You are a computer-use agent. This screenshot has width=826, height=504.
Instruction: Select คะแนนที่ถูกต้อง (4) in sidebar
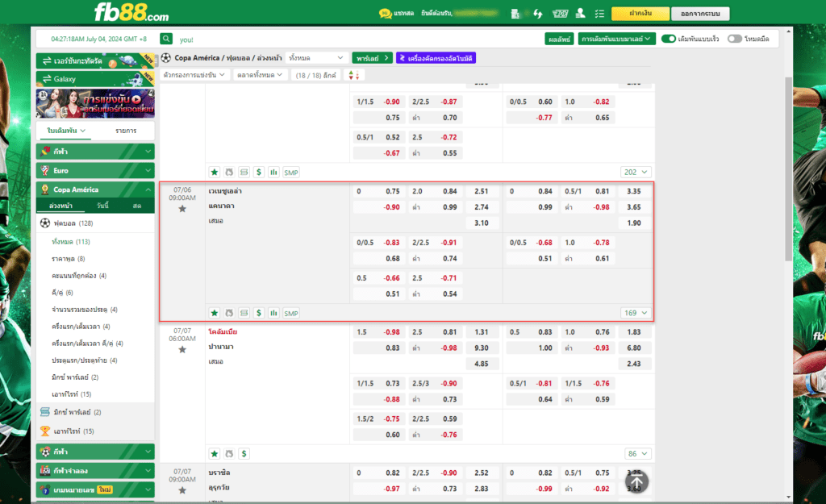(79, 276)
